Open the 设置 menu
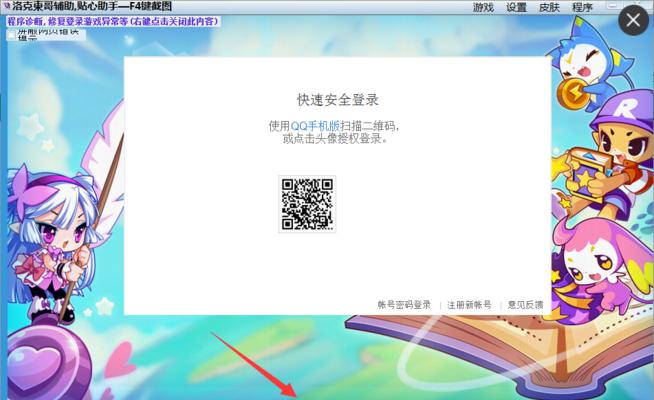 516,7
